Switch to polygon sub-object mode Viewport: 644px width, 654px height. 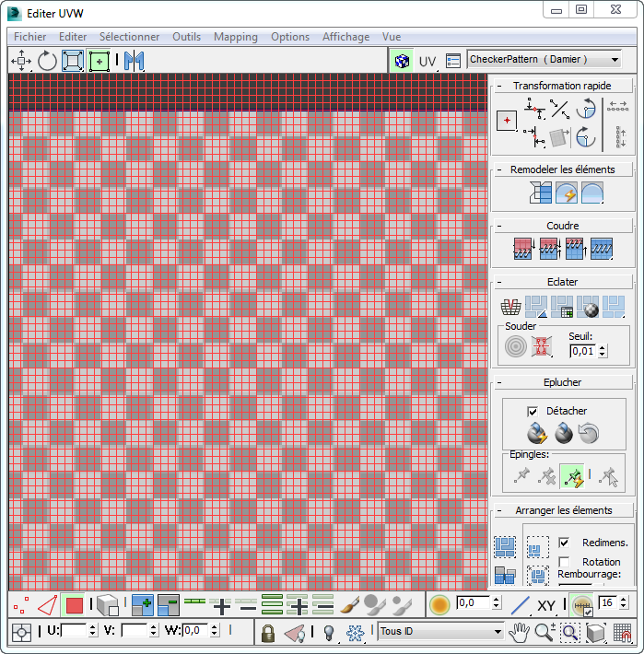point(74,605)
